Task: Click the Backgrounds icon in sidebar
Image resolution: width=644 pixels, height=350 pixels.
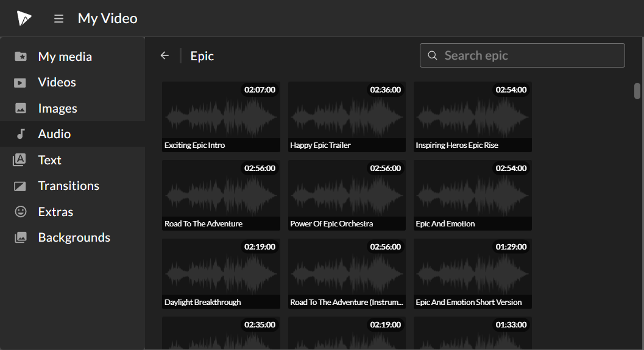Action: 21,237
